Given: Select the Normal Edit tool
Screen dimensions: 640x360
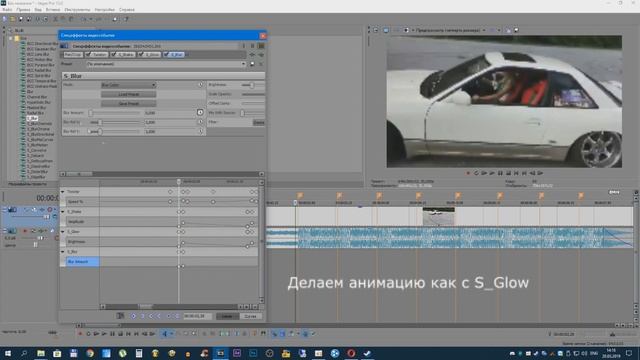Looking at the screenshot, I should (164, 334).
